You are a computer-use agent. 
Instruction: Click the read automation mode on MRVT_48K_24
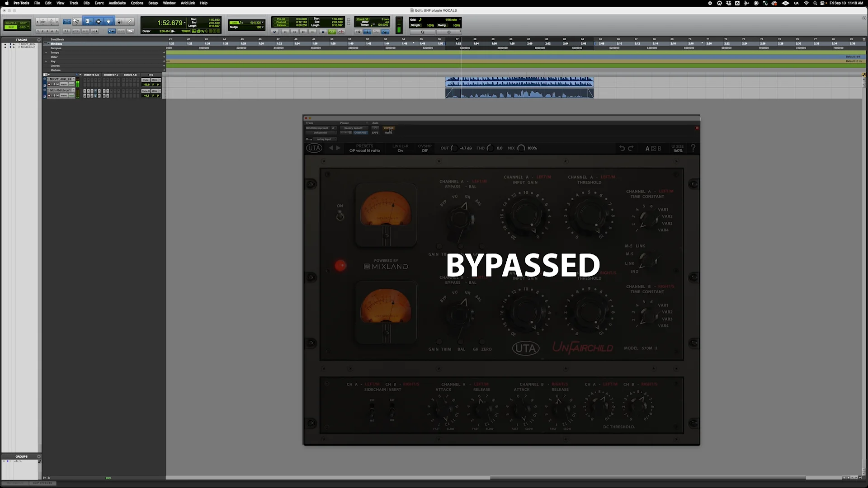click(x=71, y=84)
